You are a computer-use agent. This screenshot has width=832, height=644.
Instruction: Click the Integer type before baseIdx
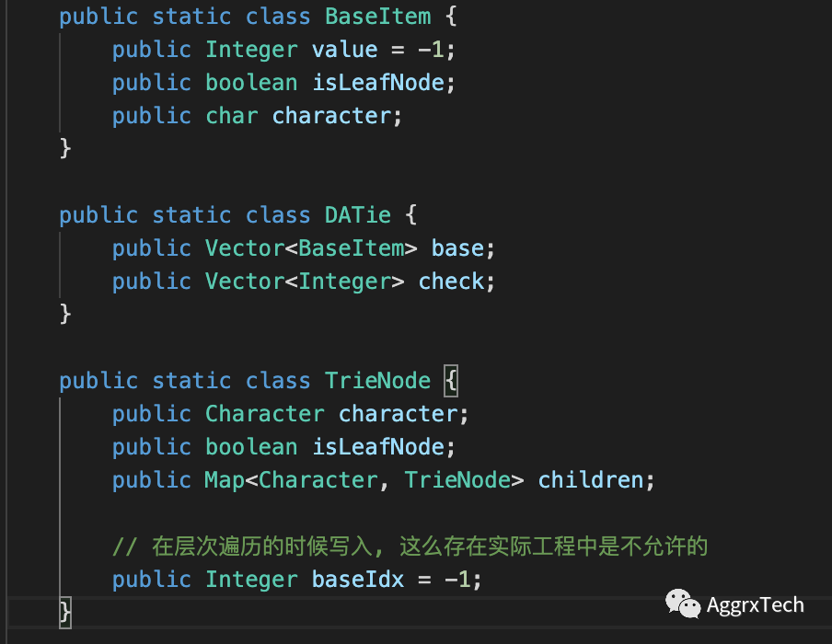pos(251,579)
